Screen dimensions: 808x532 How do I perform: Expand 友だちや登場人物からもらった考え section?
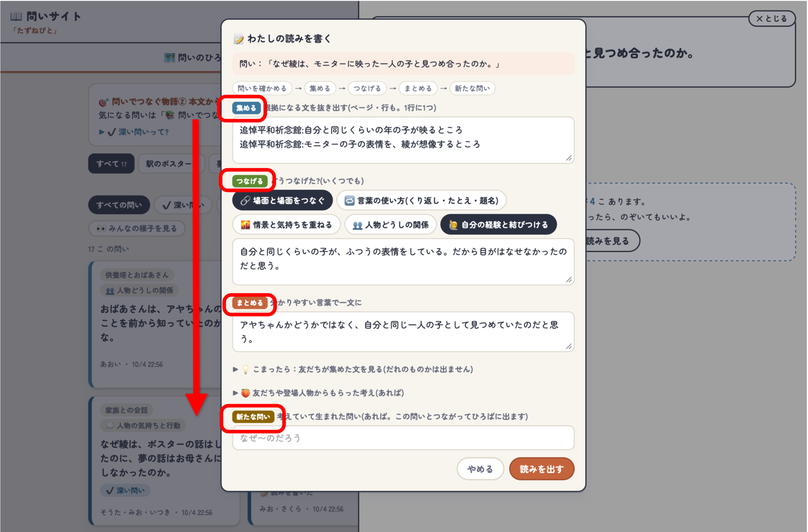point(319,393)
